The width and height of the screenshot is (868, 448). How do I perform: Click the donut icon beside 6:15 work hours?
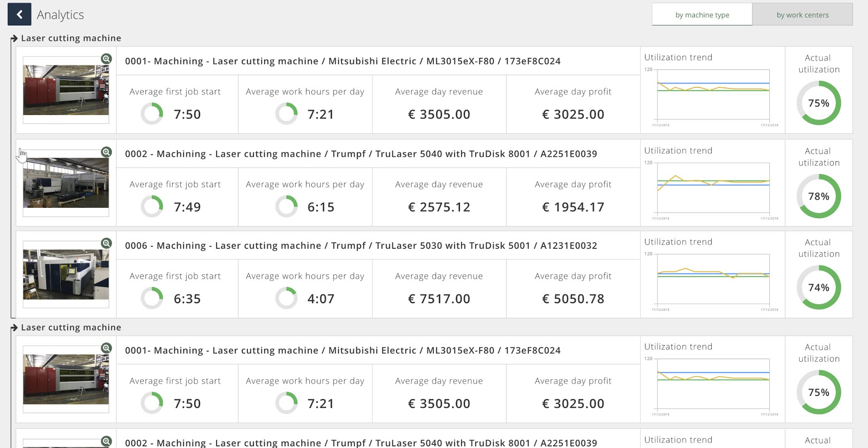tap(286, 207)
